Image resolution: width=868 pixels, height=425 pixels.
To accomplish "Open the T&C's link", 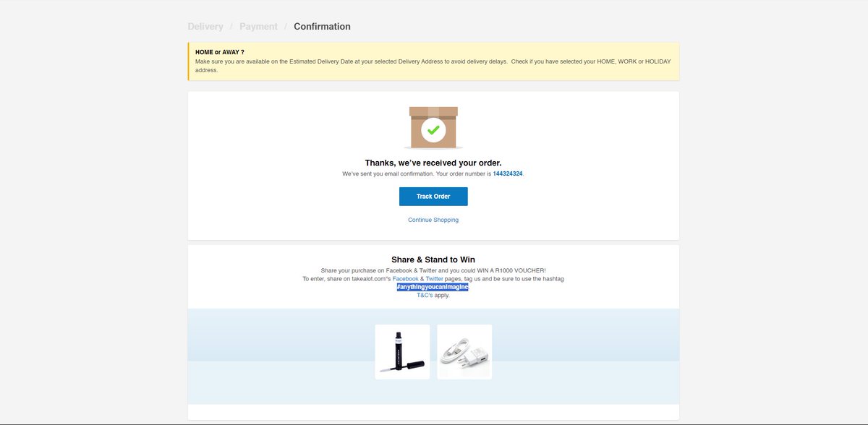I will tap(425, 295).
